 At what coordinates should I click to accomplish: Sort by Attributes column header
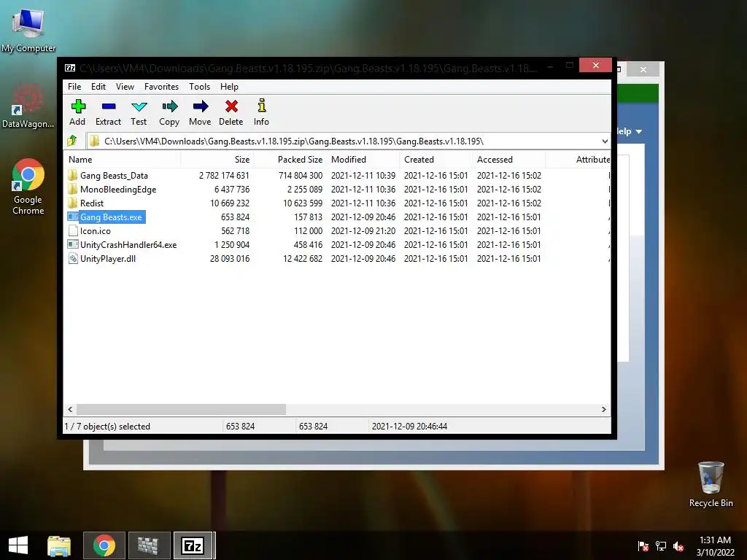[x=578, y=160]
